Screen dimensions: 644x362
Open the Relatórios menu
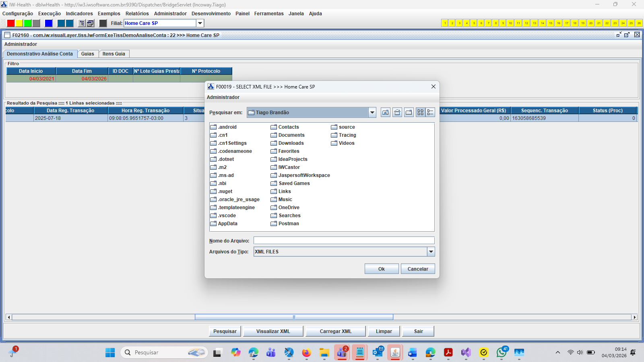click(x=137, y=14)
